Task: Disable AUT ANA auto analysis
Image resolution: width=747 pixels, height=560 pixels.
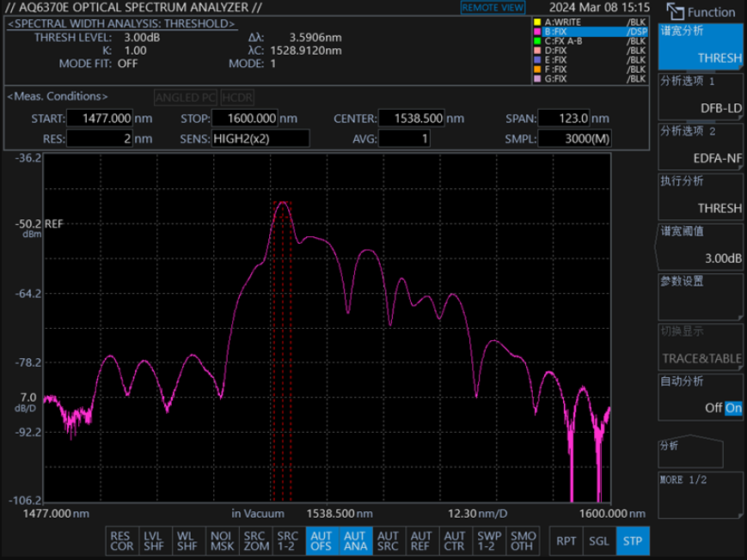Action: click(x=355, y=540)
